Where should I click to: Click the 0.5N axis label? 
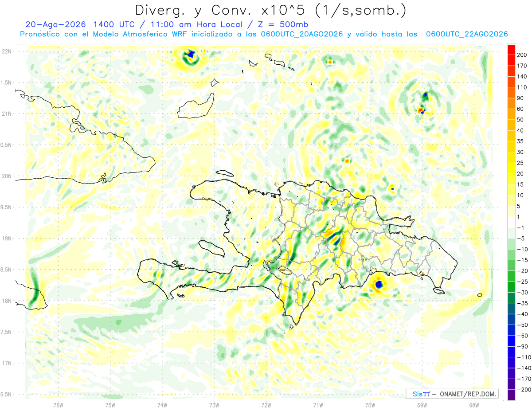click(6, 145)
